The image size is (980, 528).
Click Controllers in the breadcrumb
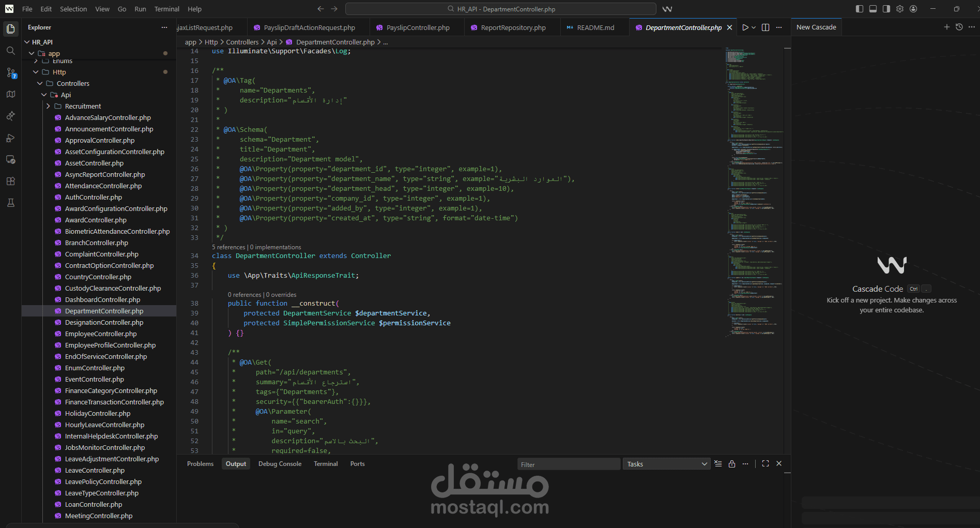point(242,42)
